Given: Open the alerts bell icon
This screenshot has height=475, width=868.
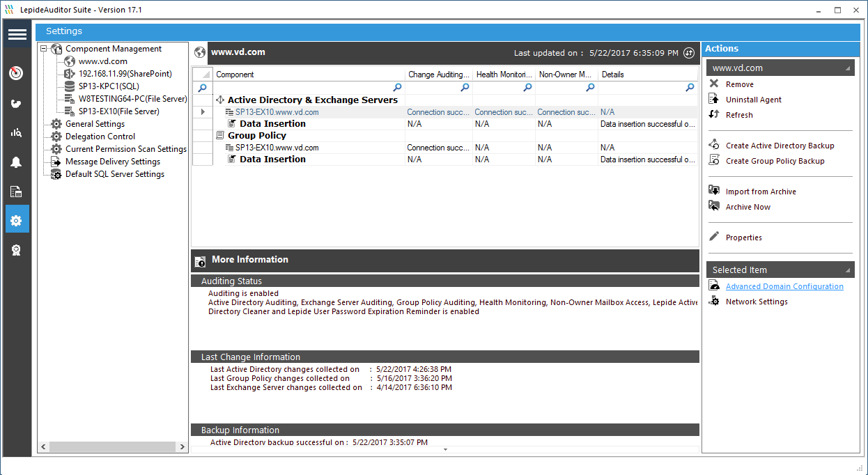Looking at the screenshot, I should click(x=17, y=162).
